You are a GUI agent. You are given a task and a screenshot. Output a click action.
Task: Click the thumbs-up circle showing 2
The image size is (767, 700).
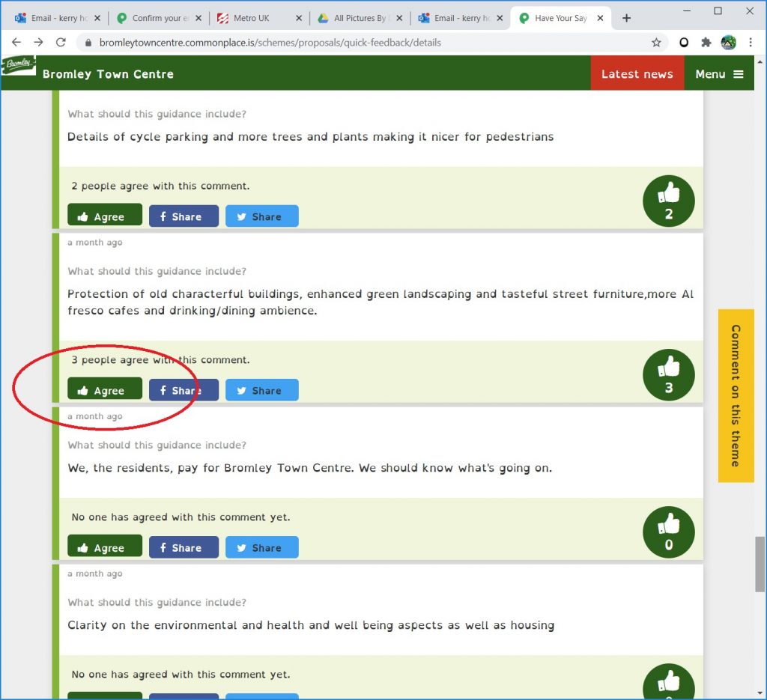[669, 201]
